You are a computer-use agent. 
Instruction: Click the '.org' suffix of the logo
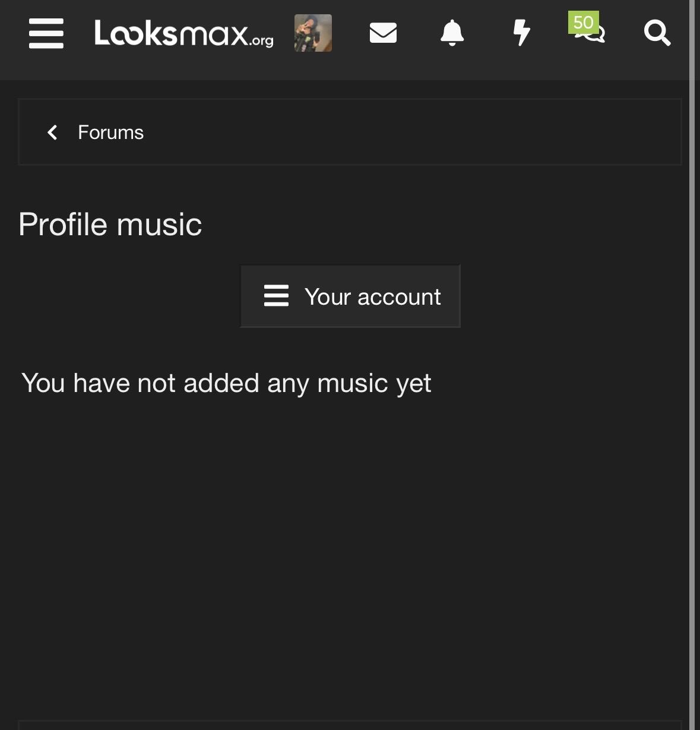click(262, 41)
